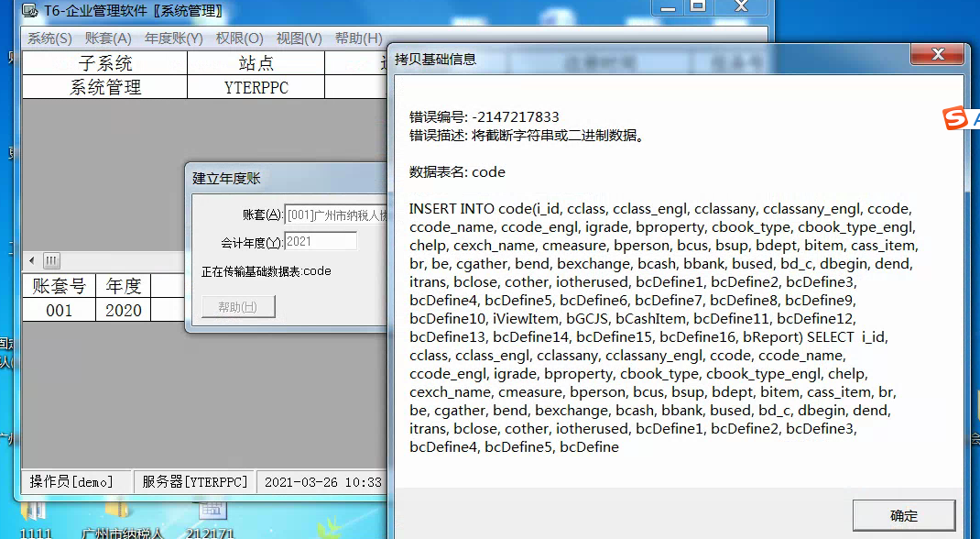The width and height of the screenshot is (980, 539).
Task: Open the 视图(V) menu
Action: pos(299,38)
